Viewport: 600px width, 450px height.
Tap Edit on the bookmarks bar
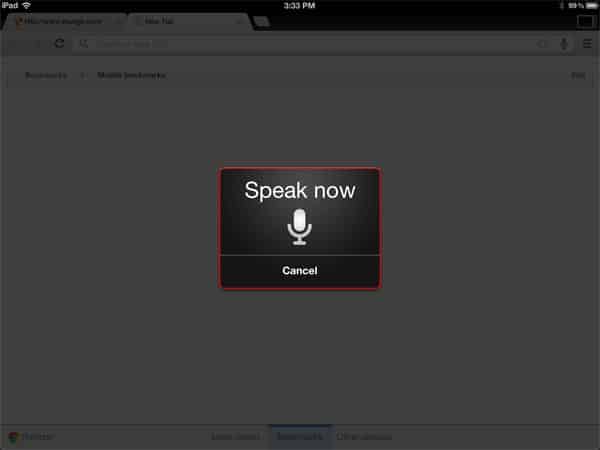click(578, 75)
